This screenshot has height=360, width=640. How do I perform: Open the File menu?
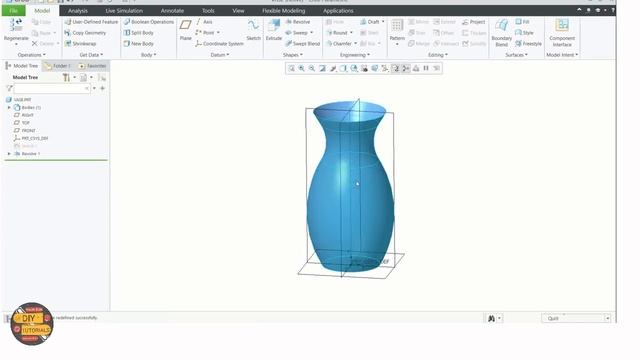[x=13, y=11]
